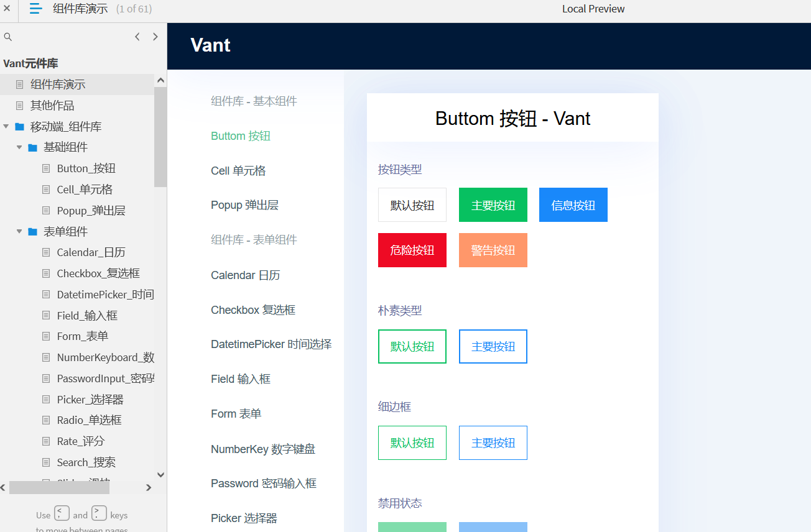Go to next page with right chevron
The height and width of the screenshot is (532, 811).
pyautogui.click(x=155, y=37)
